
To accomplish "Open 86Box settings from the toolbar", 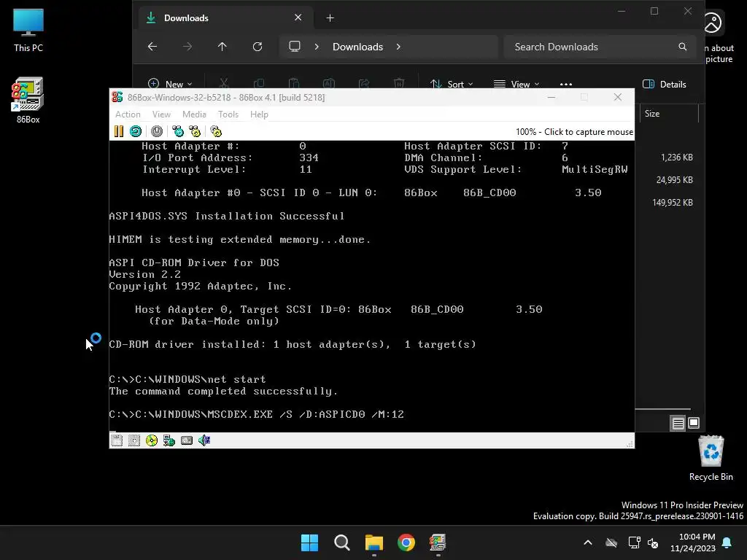I will pyautogui.click(x=216, y=131).
